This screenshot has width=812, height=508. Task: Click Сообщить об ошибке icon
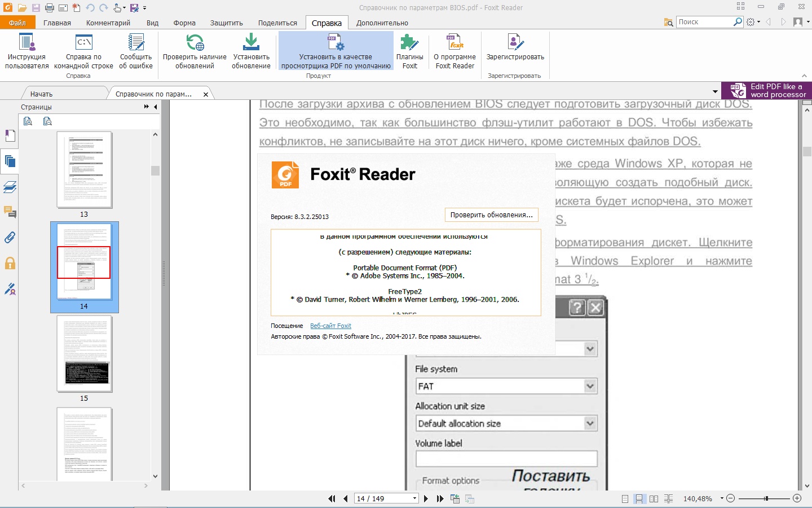[x=136, y=51]
